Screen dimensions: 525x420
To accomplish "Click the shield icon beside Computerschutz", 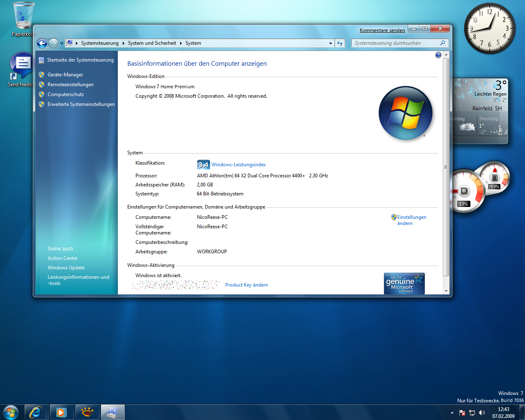I will [x=41, y=94].
